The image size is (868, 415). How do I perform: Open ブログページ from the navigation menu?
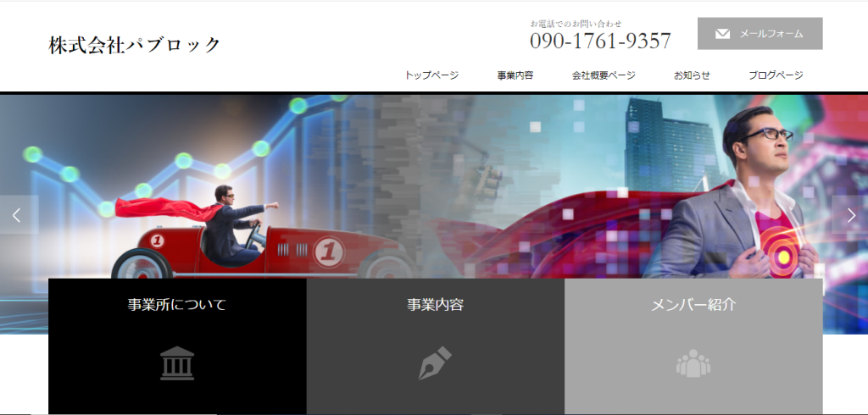(x=776, y=75)
